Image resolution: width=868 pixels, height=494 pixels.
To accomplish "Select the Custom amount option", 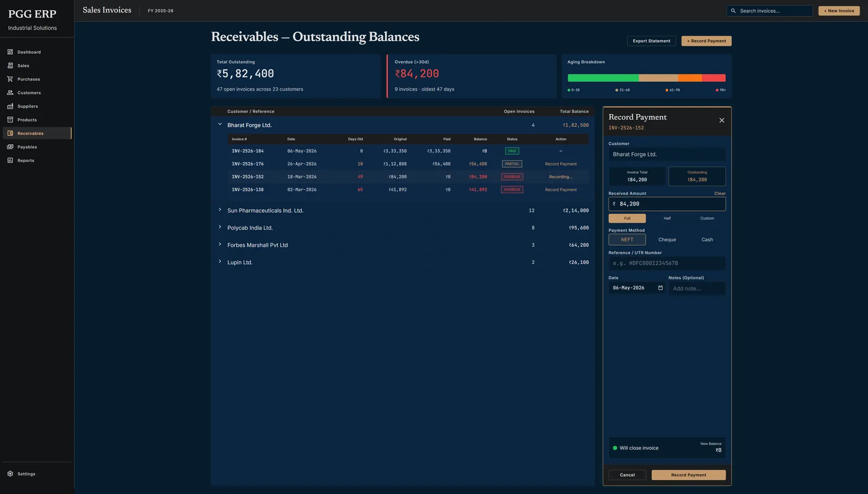I will pyautogui.click(x=707, y=219).
